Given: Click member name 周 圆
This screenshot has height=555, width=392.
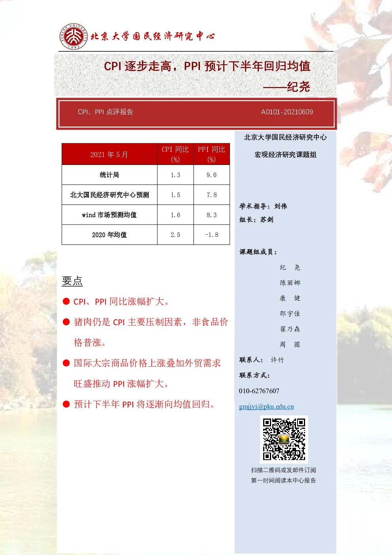Looking at the screenshot, I should (x=290, y=345).
